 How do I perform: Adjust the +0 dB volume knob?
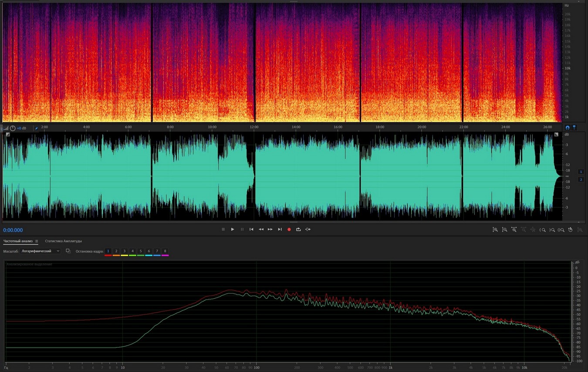coord(13,128)
